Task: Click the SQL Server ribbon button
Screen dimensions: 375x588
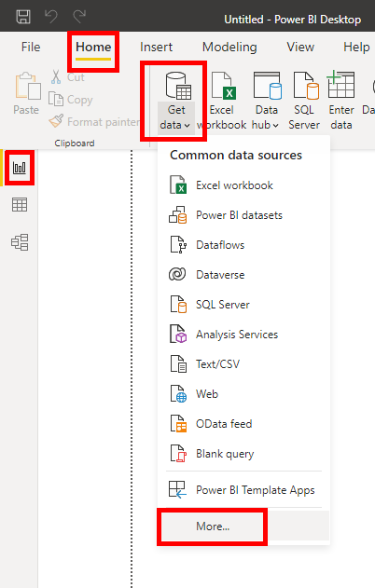Action: [x=304, y=101]
